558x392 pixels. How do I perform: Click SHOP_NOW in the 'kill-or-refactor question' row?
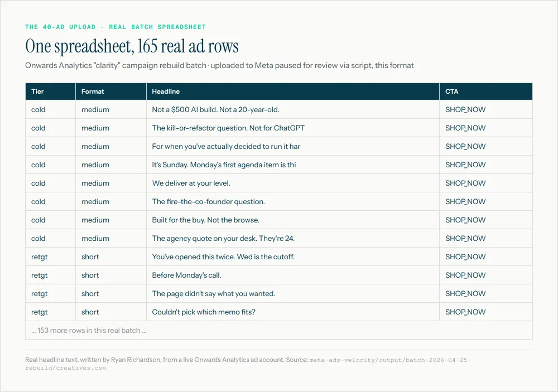pos(465,128)
